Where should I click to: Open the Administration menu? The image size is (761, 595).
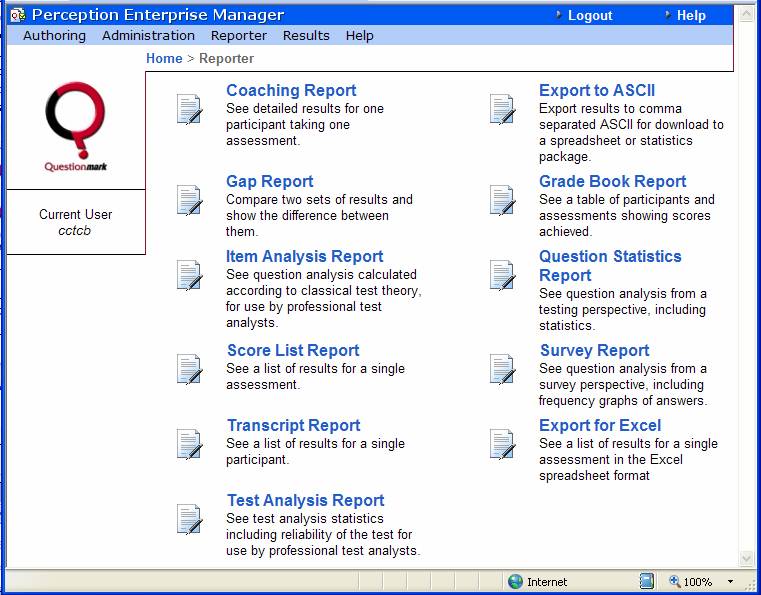click(148, 35)
